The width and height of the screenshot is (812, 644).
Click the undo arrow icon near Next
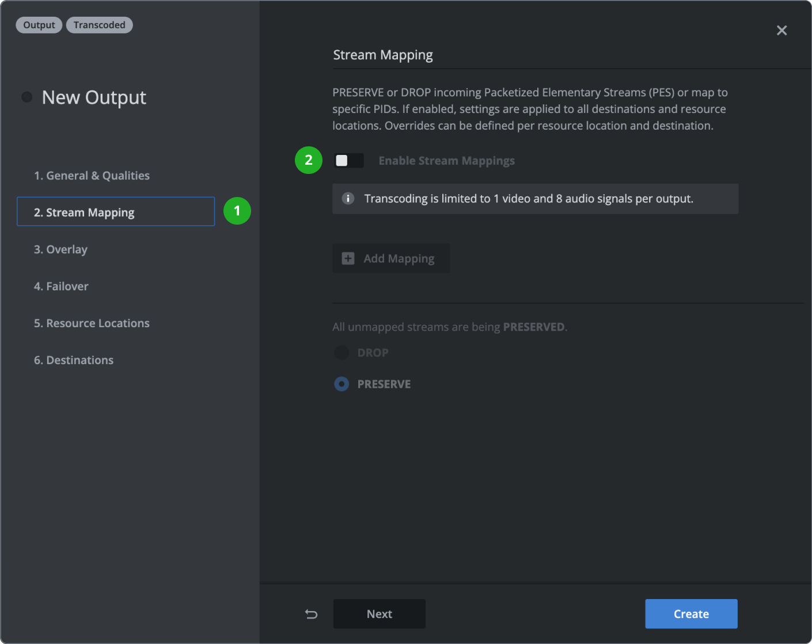pos(311,614)
